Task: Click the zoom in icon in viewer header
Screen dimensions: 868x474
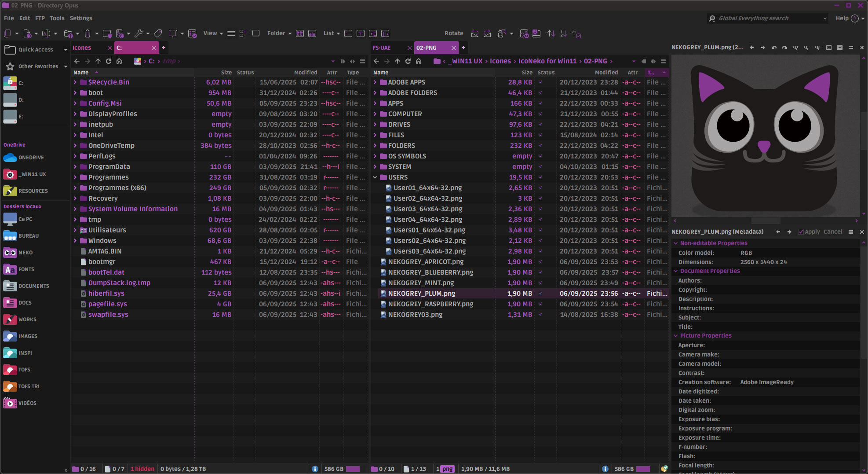Action: [795, 48]
